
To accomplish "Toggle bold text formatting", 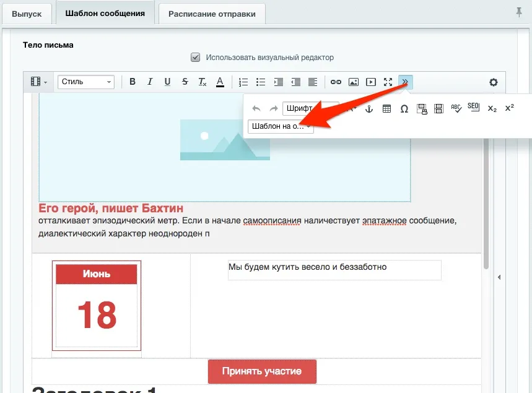I will 132,81.
